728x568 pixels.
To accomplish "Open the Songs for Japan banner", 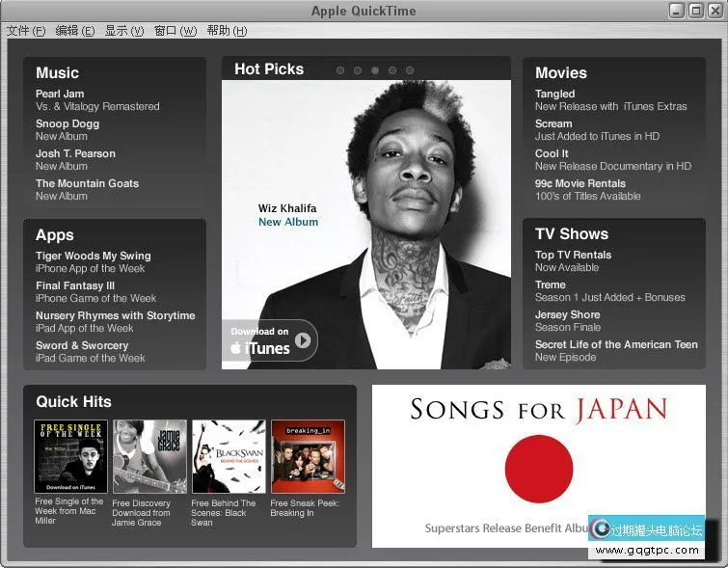I will [x=539, y=466].
